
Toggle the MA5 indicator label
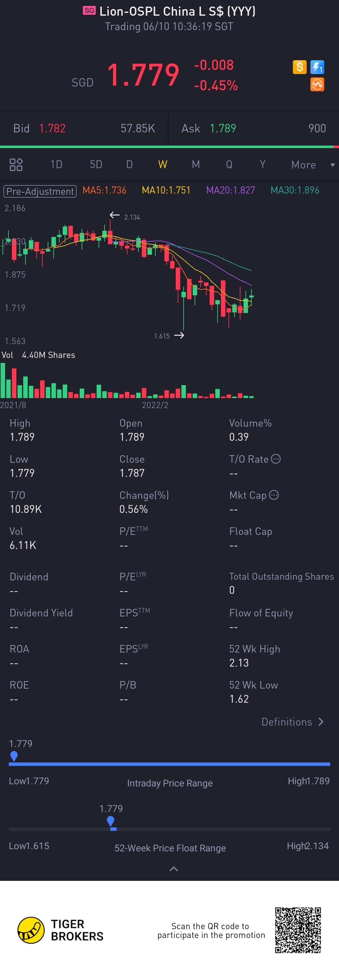(x=104, y=190)
